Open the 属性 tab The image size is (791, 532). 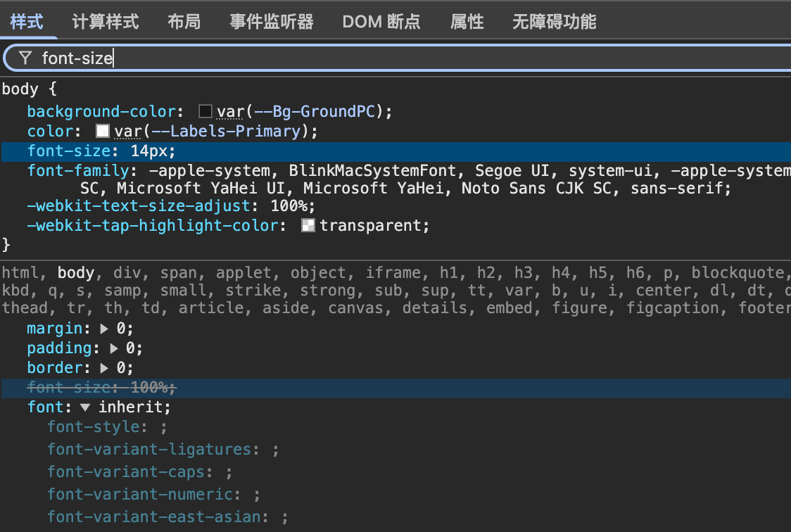point(467,22)
